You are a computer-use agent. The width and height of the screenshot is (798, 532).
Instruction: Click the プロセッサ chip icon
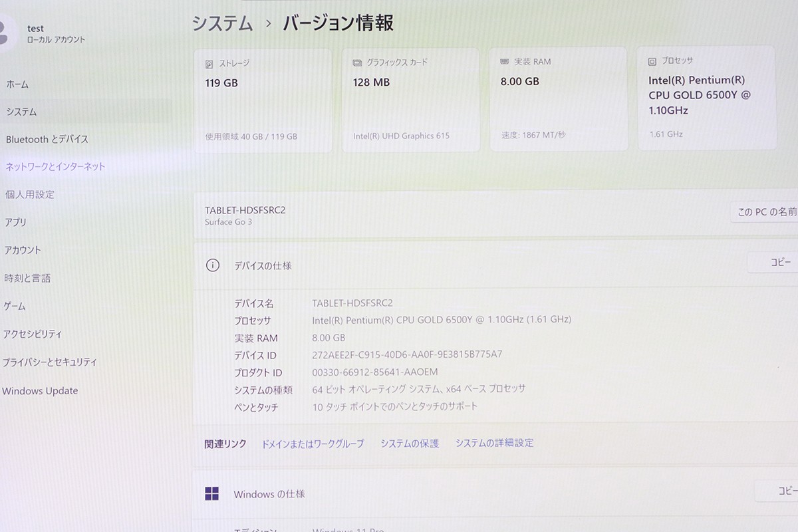click(x=653, y=61)
